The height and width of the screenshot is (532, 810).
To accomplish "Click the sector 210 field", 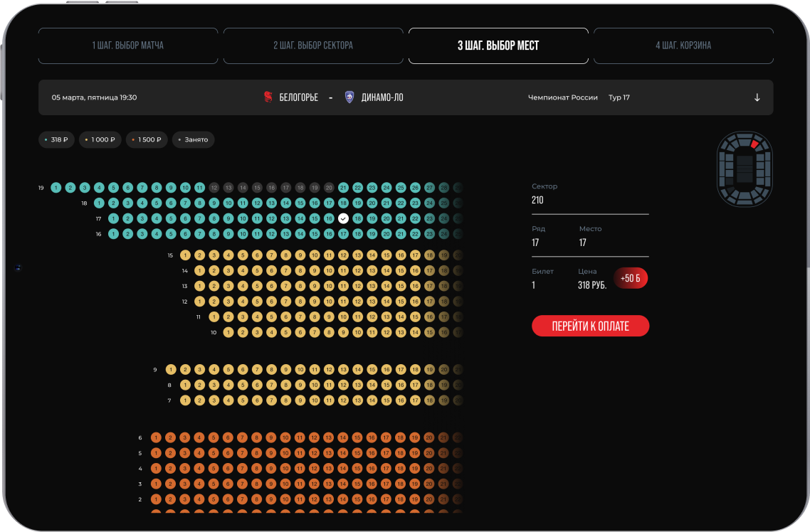I will coord(590,200).
